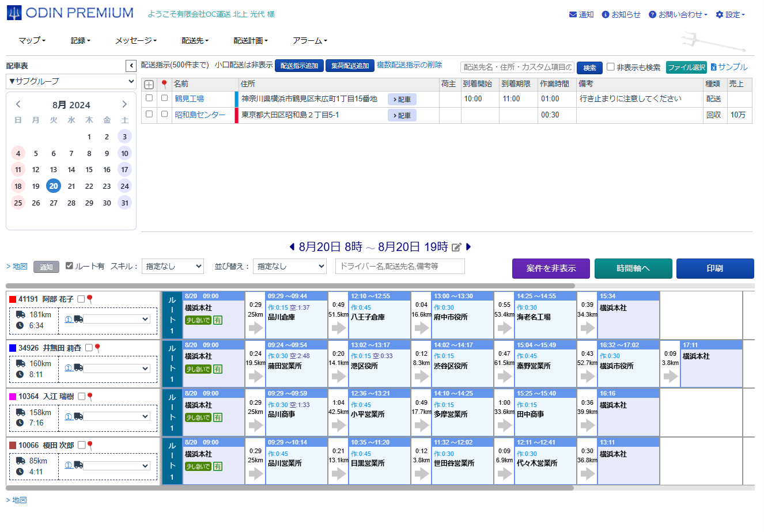The width and height of the screenshot is (764, 532).
Task: Click the 配送指示追加 button
Action: coord(299,66)
